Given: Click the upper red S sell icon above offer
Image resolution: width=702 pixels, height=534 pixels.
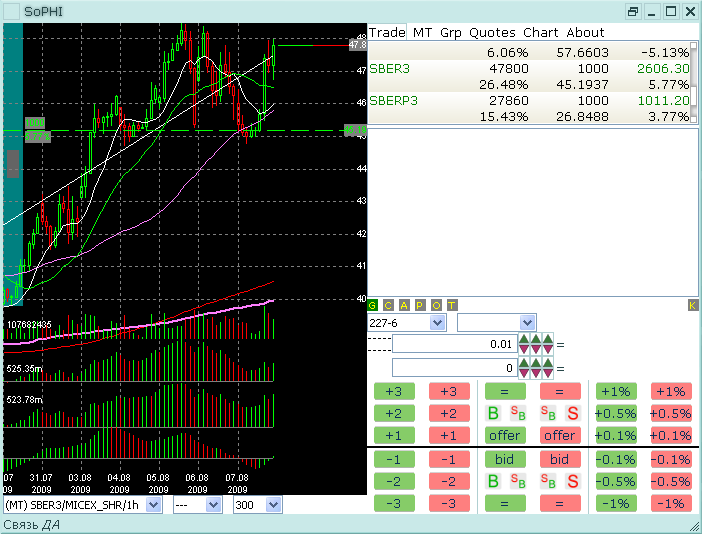Looking at the screenshot, I should pyautogui.click(x=573, y=413).
